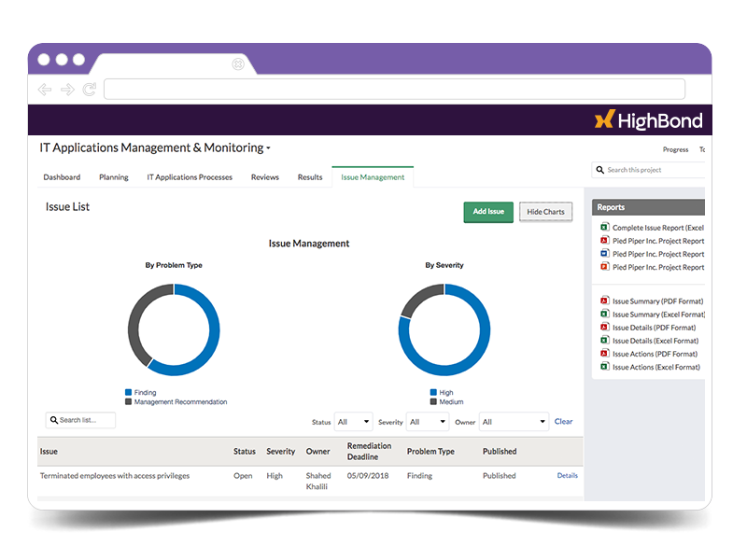This screenshot has height=560, width=747.
Task: Click the gray Management Recommendation legend swatch
Action: [x=128, y=402]
